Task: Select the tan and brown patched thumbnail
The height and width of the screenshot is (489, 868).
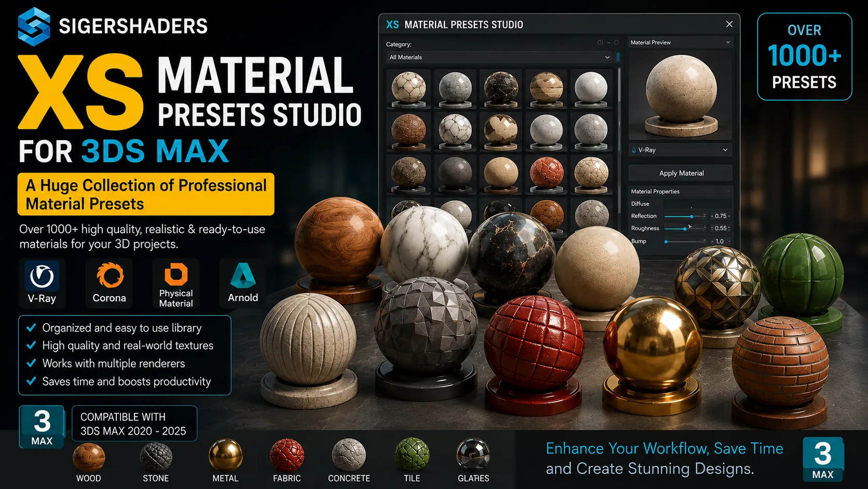Action: pos(500,132)
